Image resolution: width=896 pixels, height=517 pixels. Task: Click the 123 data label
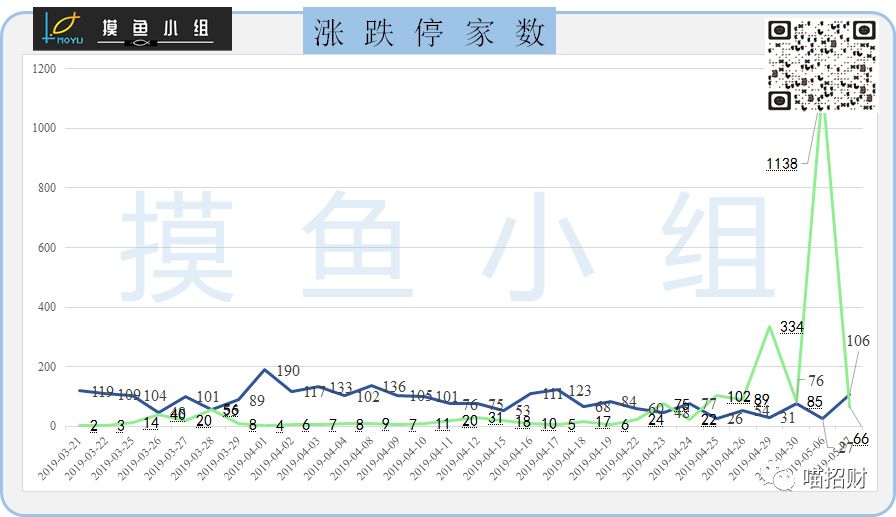pyautogui.click(x=579, y=390)
